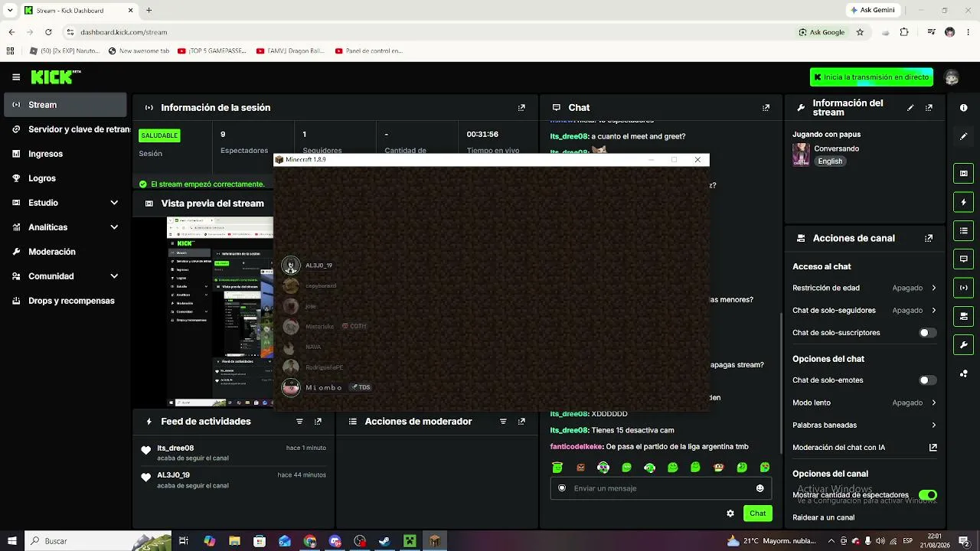Filter the Feed de actividades list
The height and width of the screenshot is (551, 980).
tap(299, 422)
